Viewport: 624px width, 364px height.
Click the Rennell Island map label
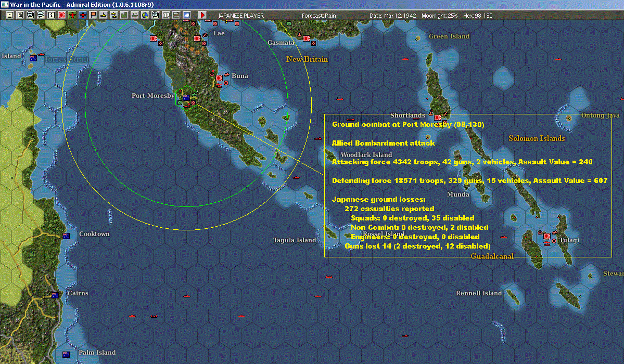tap(479, 293)
